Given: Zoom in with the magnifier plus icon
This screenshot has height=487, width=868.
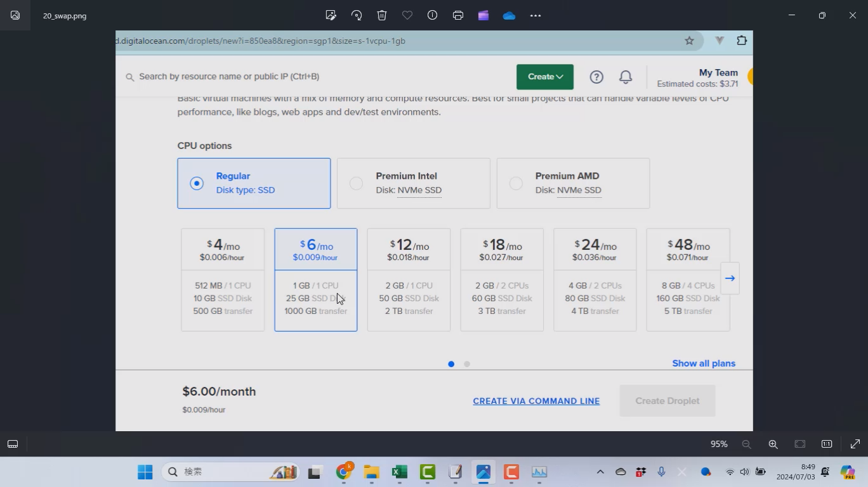Looking at the screenshot, I should tap(773, 444).
